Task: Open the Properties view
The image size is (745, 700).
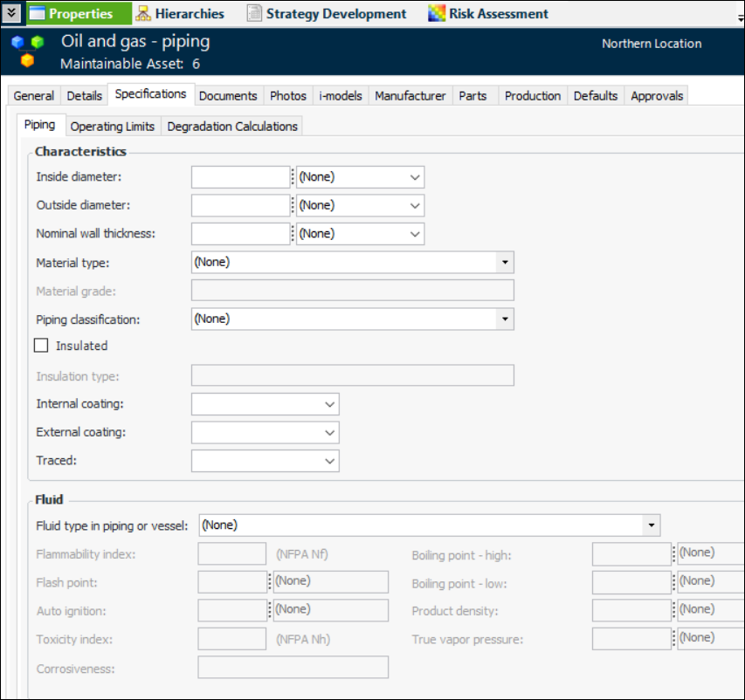Action: [79, 13]
